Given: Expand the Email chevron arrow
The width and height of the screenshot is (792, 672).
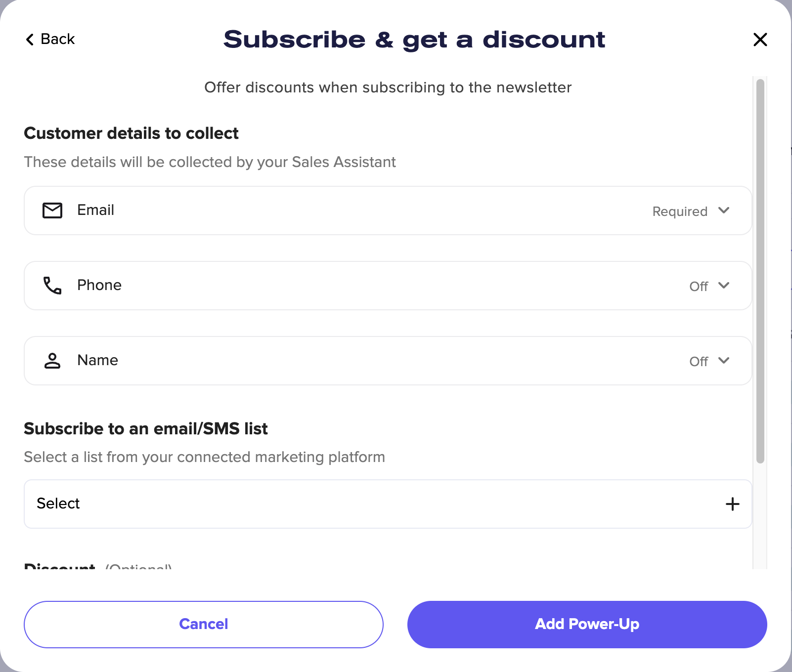Looking at the screenshot, I should pyautogui.click(x=724, y=210).
